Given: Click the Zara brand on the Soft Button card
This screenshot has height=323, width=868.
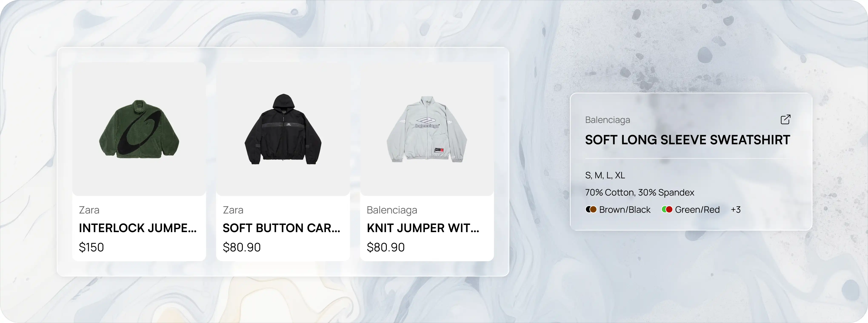Looking at the screenshot, I should pyautogui.click(x=233, y=210).
